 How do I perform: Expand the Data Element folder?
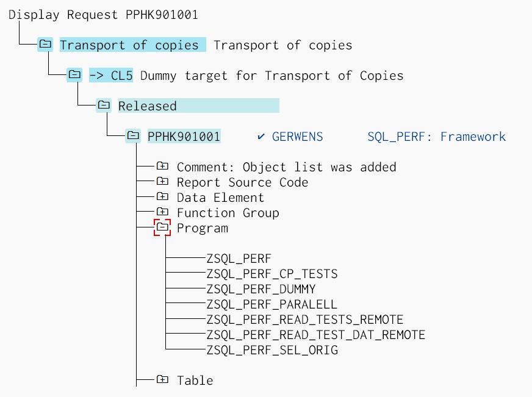click(x=162, y=196)
